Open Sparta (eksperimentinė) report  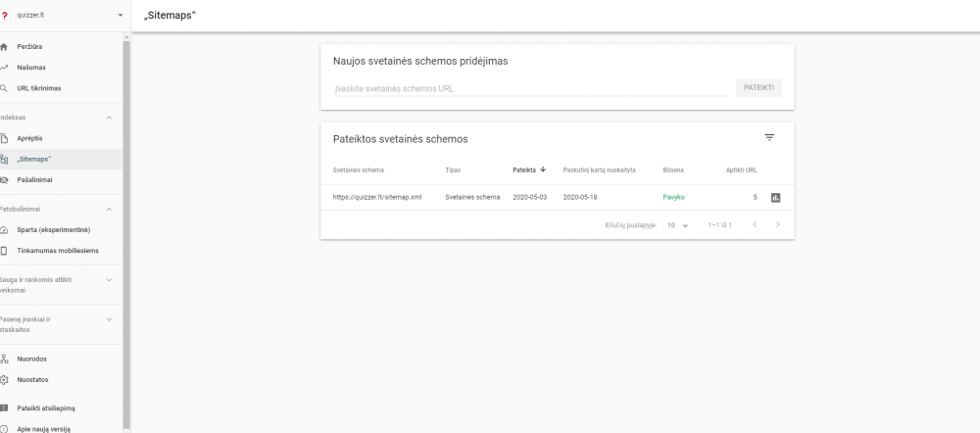point(53,229)
